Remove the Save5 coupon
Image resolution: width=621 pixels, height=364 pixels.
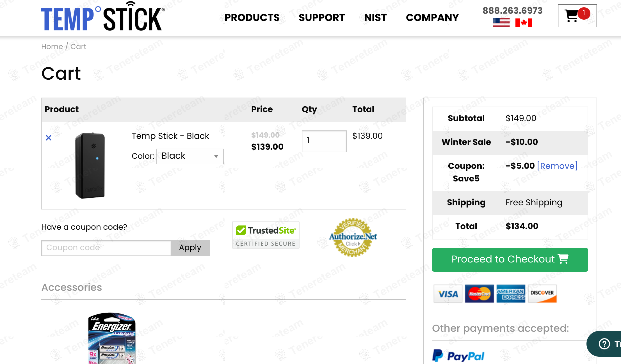(557, 166)
